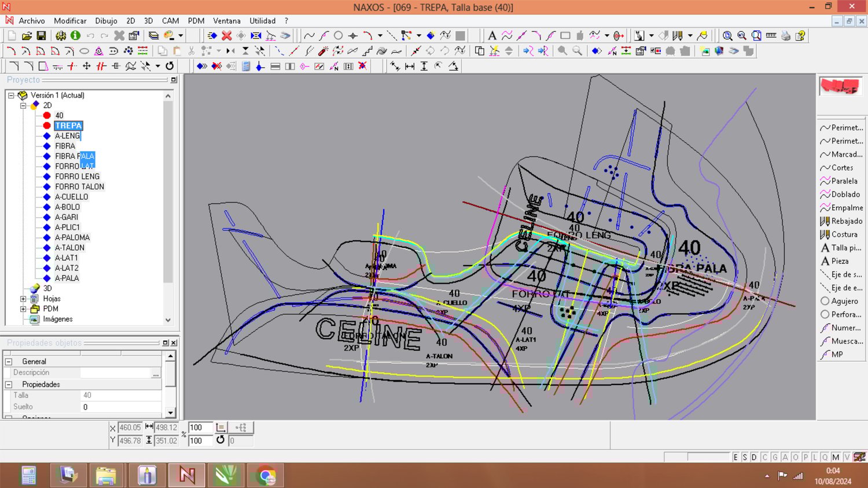Toggle the M indicator in status bar

[836, 457]
